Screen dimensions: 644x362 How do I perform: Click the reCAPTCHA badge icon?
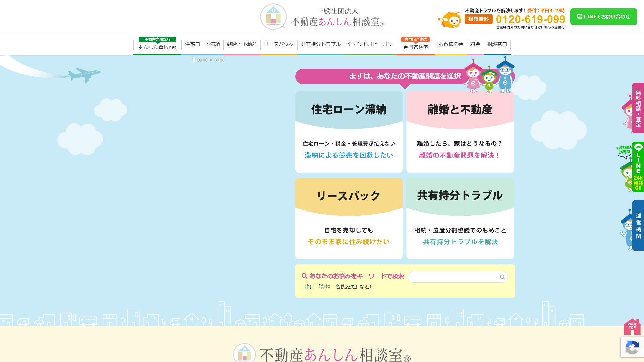click(632, 348)
